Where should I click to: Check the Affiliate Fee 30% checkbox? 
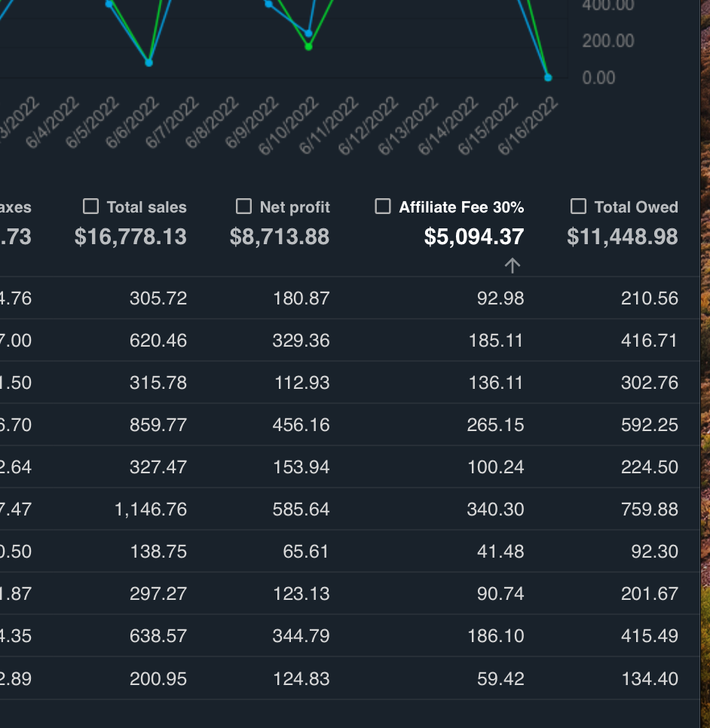[x=383, y=206]
